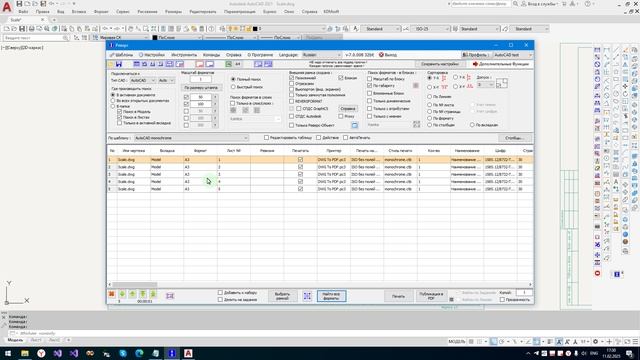This screenshot has height=360, width=640.
Task: Click the leftmost purple window icon in Reverse toolbar
Action: (x=136, y=64)
